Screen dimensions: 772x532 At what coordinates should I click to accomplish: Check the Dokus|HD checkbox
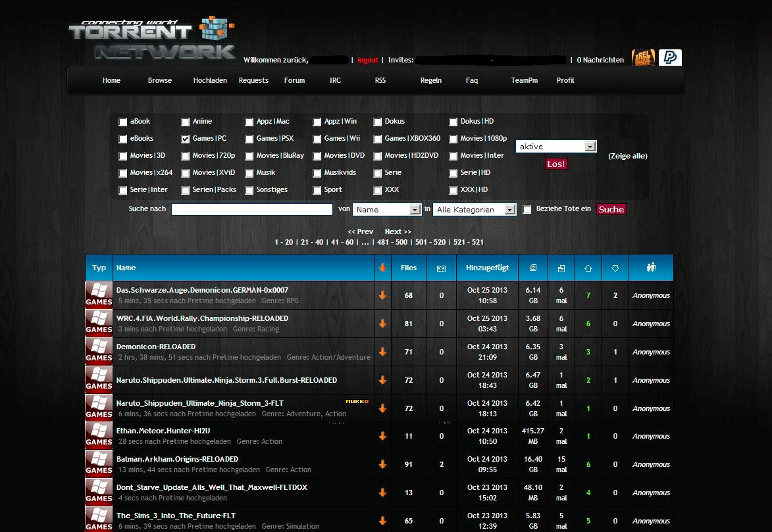(x=453, y=122)
